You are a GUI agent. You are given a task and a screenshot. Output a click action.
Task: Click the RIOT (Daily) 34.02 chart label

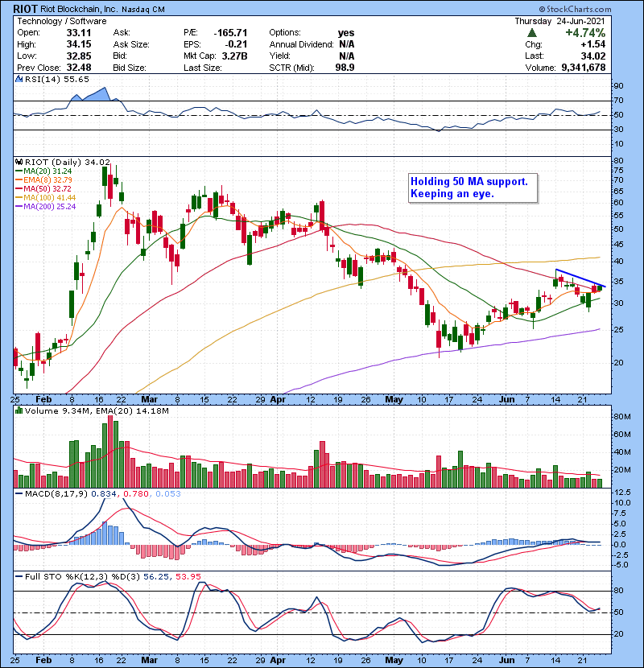[68, 162]
